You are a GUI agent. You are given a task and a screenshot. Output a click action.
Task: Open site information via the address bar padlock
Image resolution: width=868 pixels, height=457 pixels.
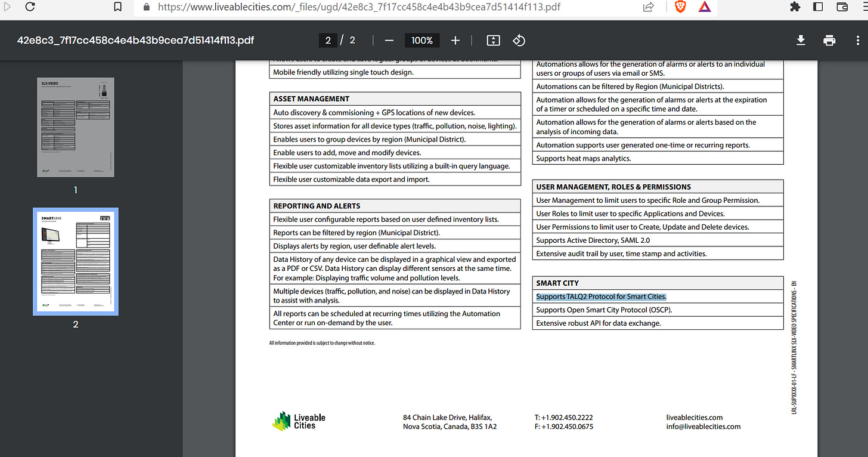click(147, 7)
